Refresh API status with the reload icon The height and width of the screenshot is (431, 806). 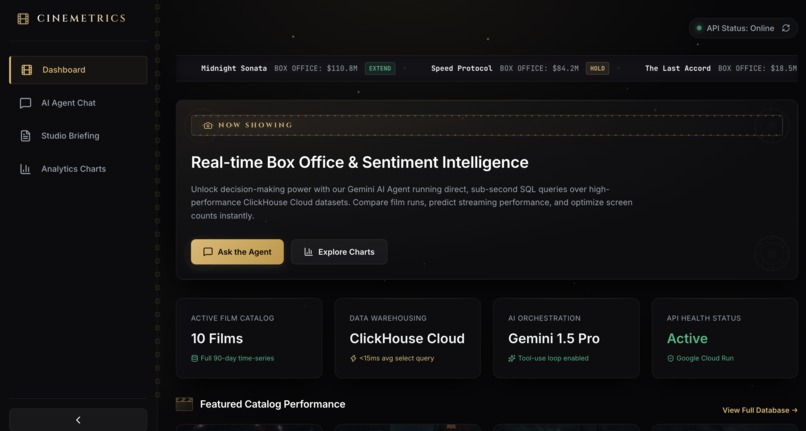pyautogui.click(x=785, y=28)
